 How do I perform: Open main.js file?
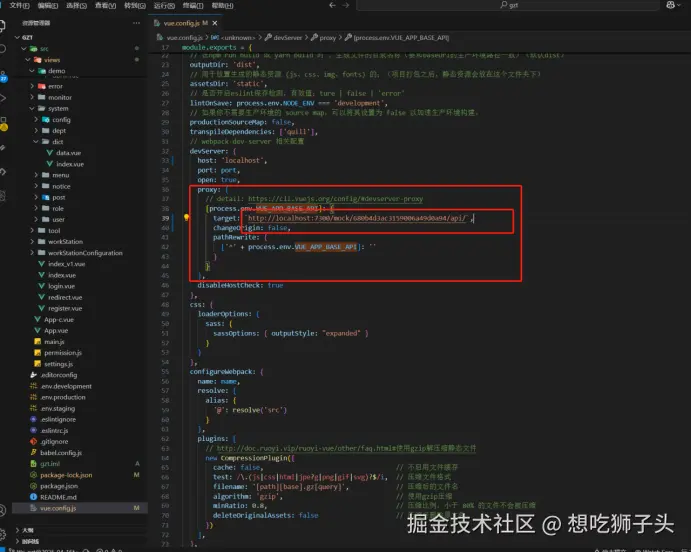[54, 342]
